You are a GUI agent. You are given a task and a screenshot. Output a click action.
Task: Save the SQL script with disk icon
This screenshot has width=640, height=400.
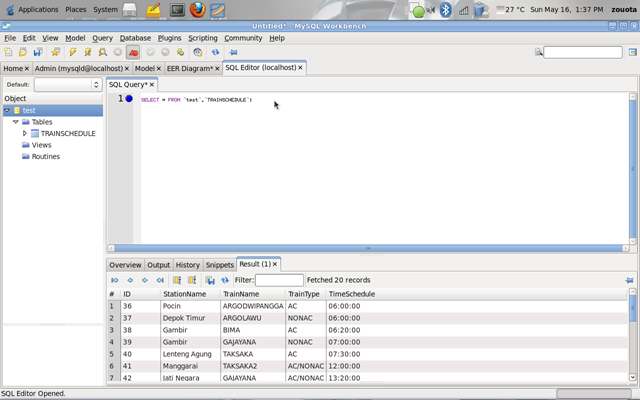(38, 52)
